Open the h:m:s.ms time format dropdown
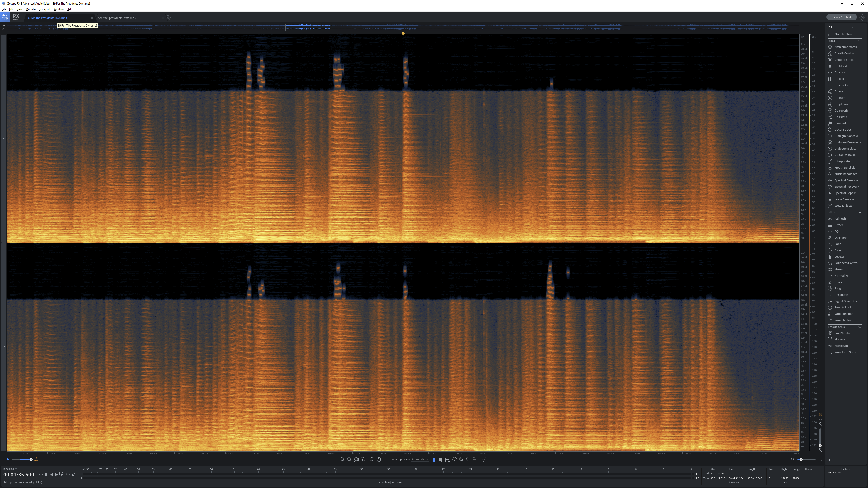This screenshot has width=868, height=488. point(10,469)
